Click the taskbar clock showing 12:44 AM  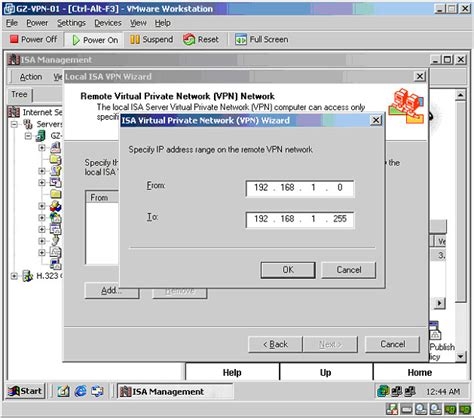[443, 392]
